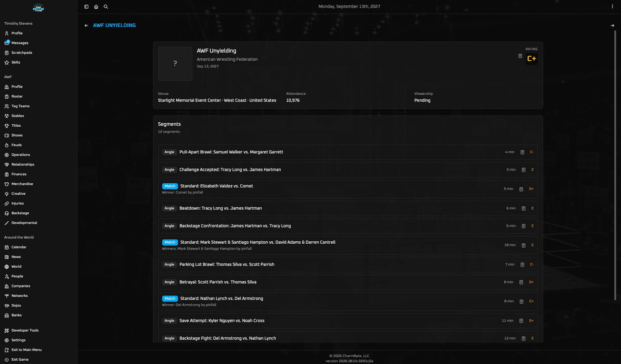View notes for Backstage Confrontation segment
This screenshot has height=364, width=621.
(x=523, y=226)
